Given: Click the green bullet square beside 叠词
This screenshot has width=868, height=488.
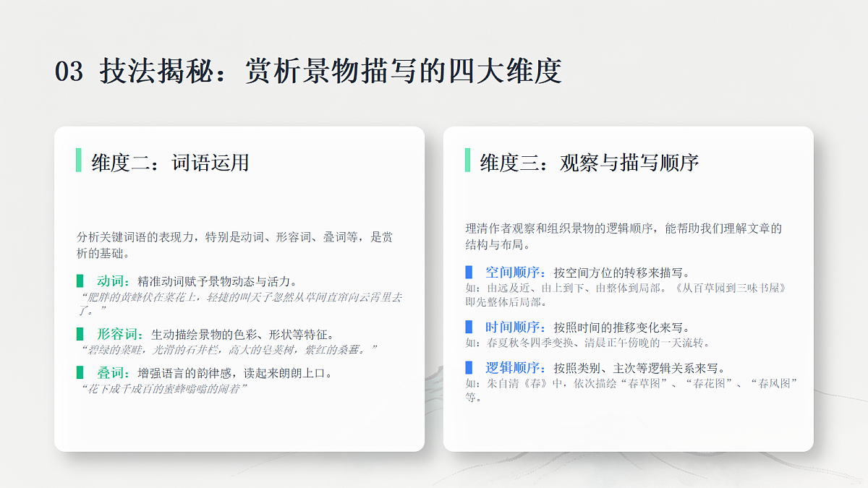Looking at the screenshot, I should point(80,373).
